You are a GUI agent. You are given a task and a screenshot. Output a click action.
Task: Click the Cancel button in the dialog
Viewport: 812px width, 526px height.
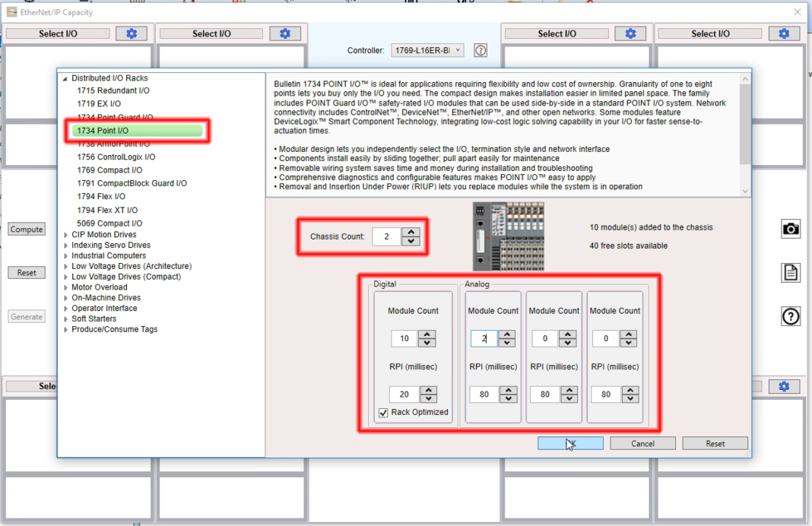[642, 442]
